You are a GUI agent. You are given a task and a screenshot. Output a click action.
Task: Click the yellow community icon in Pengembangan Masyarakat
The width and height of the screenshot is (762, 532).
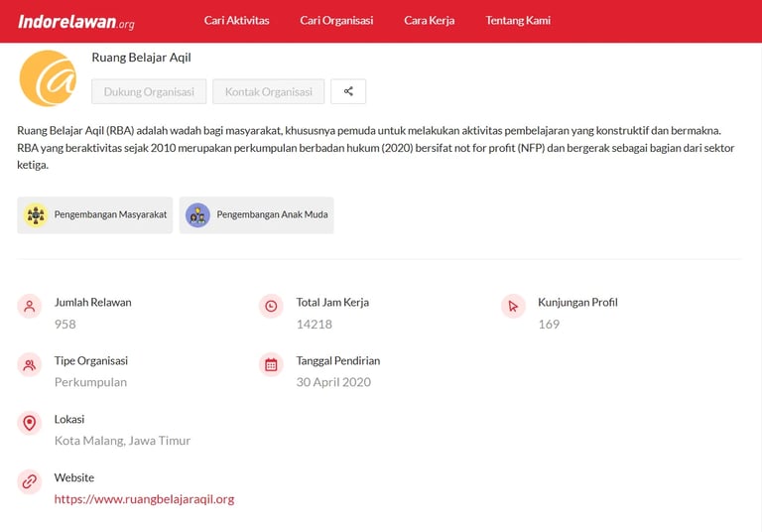[x=36, y=215]
